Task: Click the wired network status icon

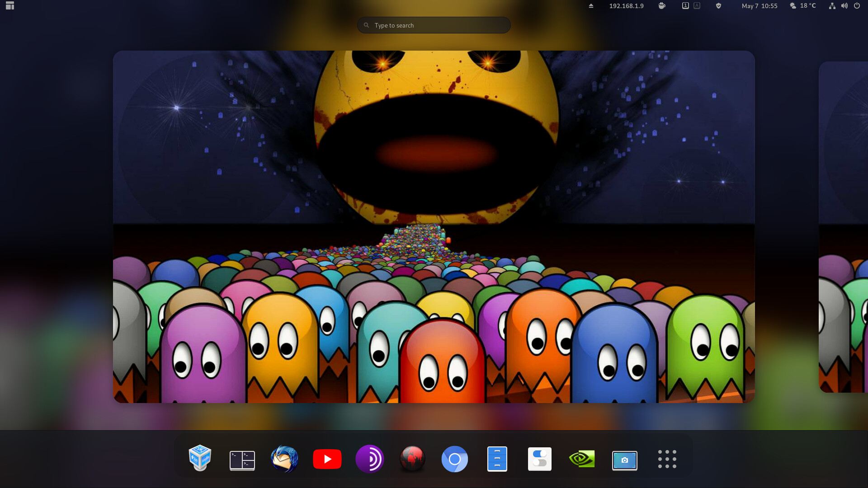Action: point(832,6)
